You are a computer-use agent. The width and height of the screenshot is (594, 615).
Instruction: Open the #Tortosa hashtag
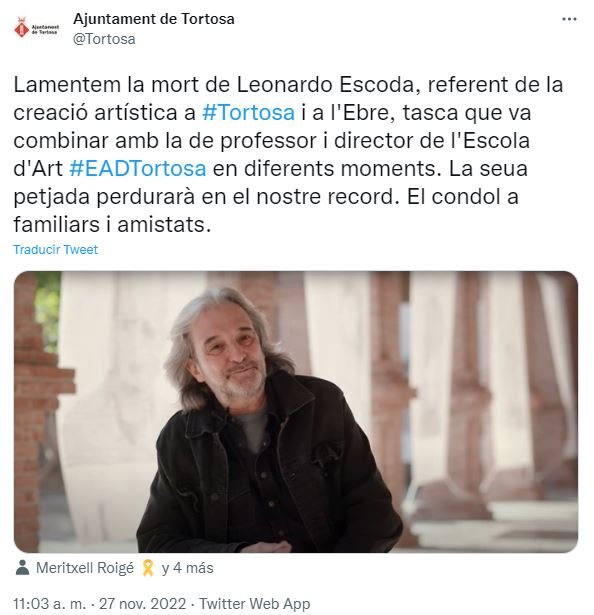(x=248, y=113)
